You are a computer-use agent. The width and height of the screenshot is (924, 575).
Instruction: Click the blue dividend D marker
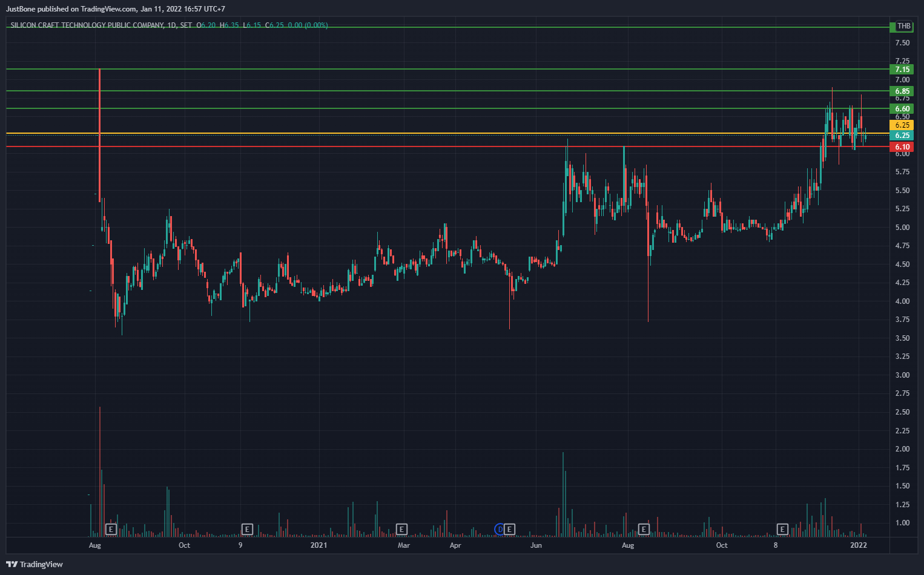point(500,529)
